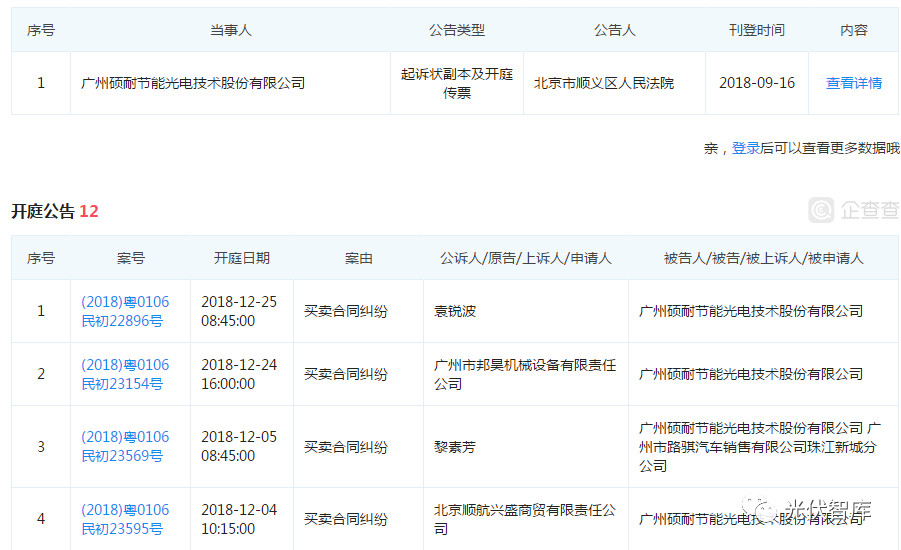Select hearing date 2018-12-05 08:45:00
901x550 pixels.
pyautogui.click(x=239, y=447)
